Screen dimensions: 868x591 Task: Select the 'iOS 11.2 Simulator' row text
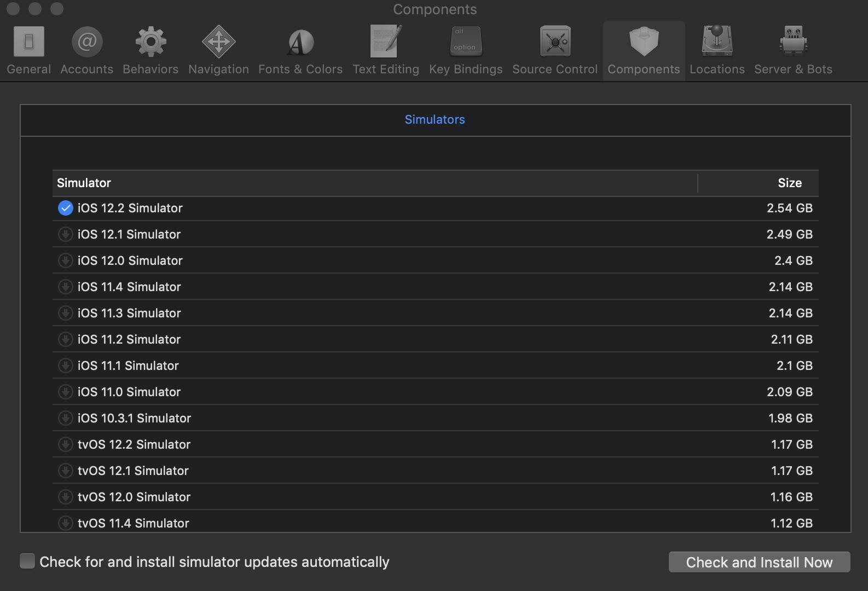point(129,339)
